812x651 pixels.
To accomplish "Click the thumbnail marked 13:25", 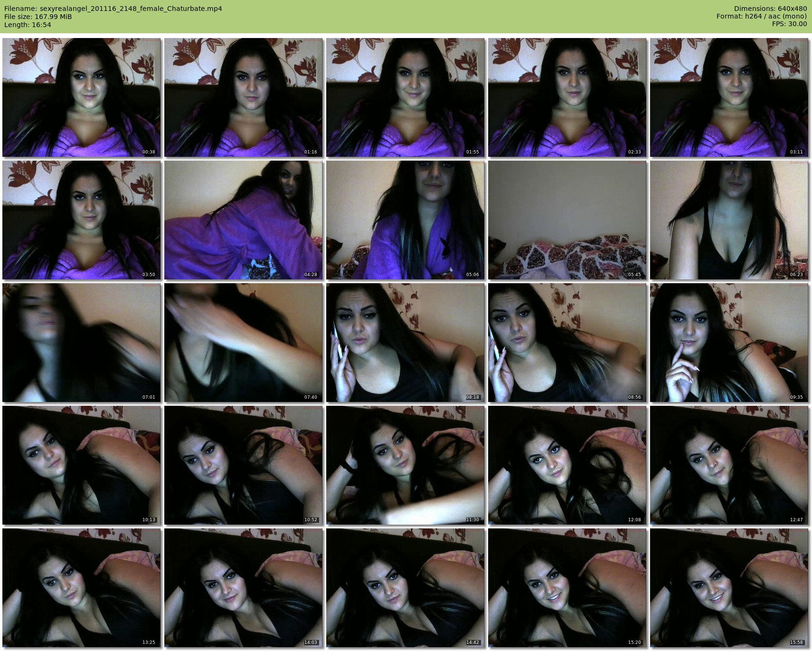I will pyautogui.click(x=81, y=588).
